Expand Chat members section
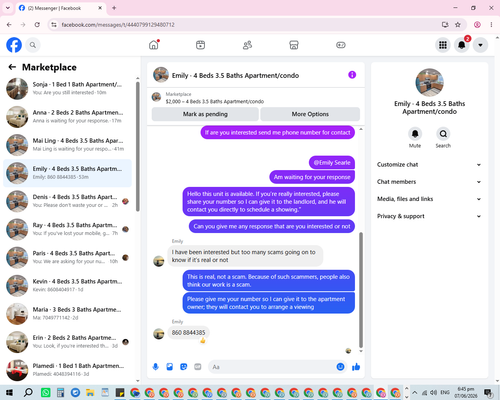 [x=429, y=182]
